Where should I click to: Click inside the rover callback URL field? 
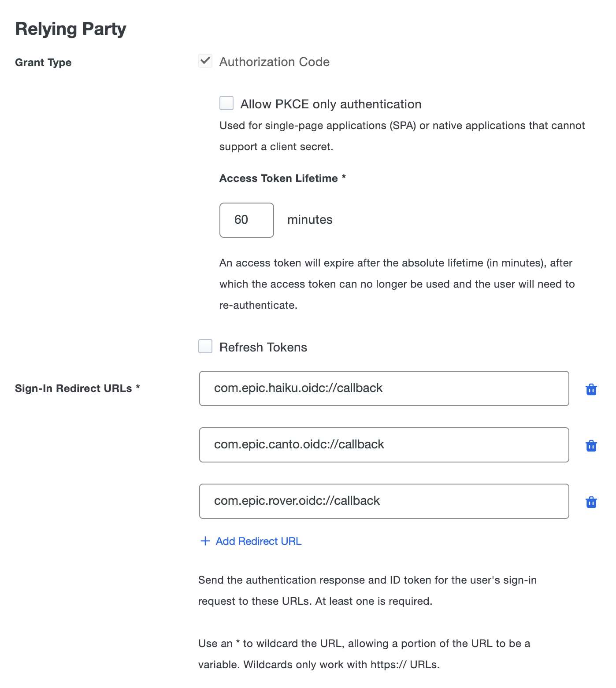pos(383,501)
